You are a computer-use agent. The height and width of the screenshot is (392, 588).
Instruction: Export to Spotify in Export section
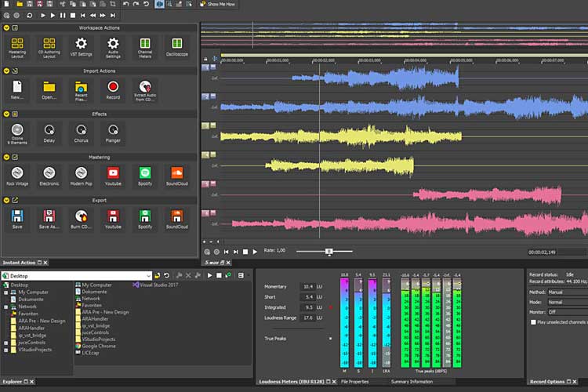145,220
